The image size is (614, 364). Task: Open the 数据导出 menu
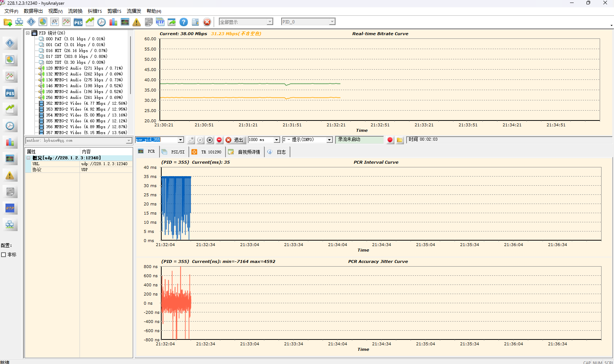(x=33, y=11)
